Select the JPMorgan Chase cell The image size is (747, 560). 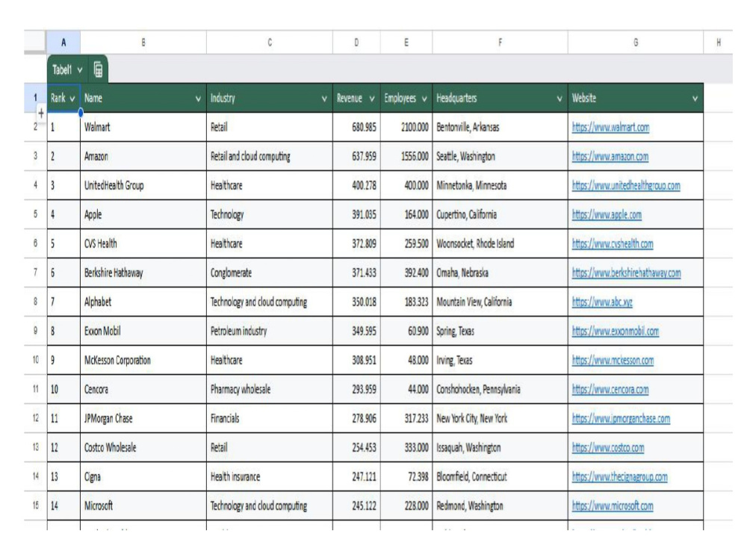[x=143, y=418]
